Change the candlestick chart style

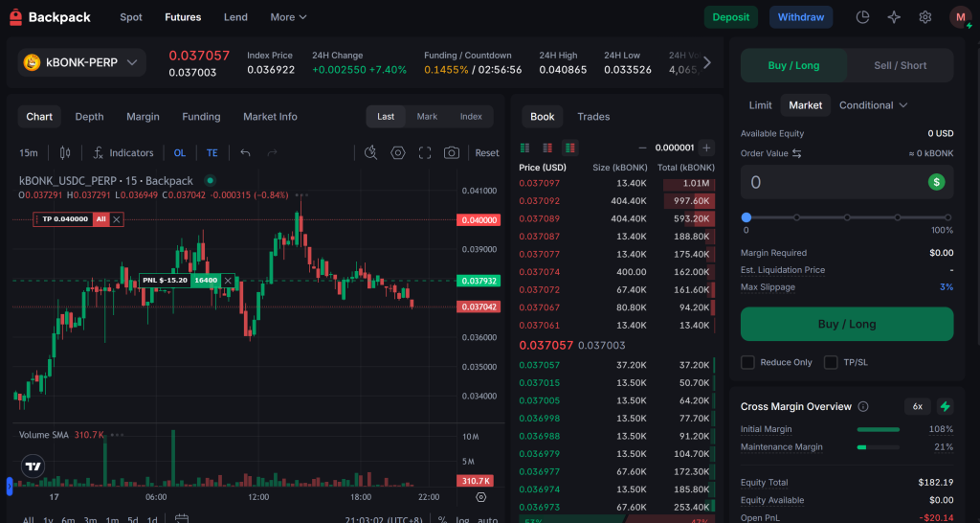(65, 152)
